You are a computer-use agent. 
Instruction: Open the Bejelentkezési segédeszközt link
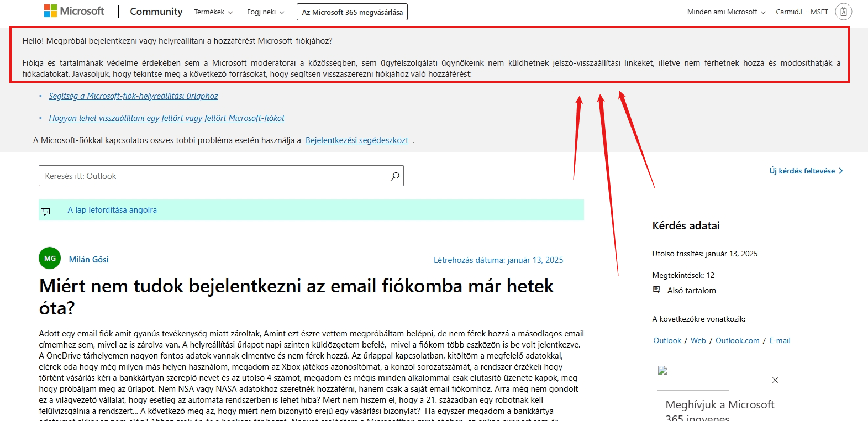[x=357, y=140]
